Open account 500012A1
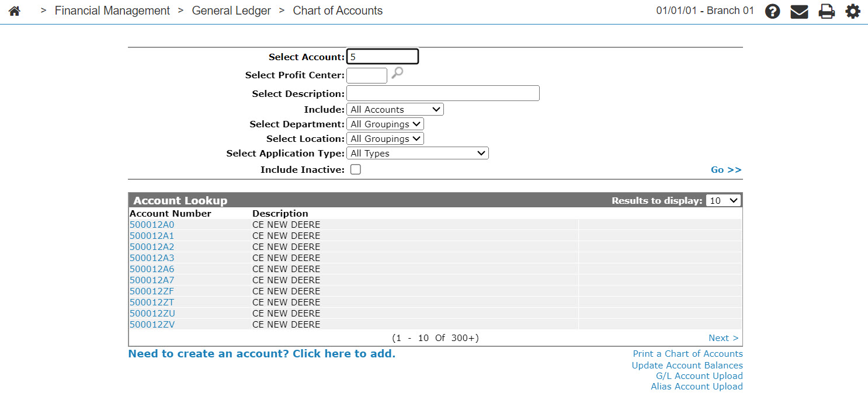Screen dimensions: 868x400 pyautogui.click(x=152, y=236)
